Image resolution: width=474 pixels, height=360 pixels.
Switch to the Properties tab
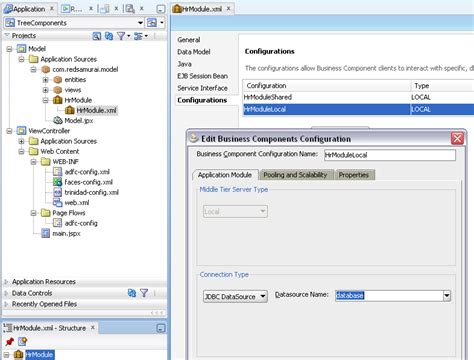[x=354, y=175]
